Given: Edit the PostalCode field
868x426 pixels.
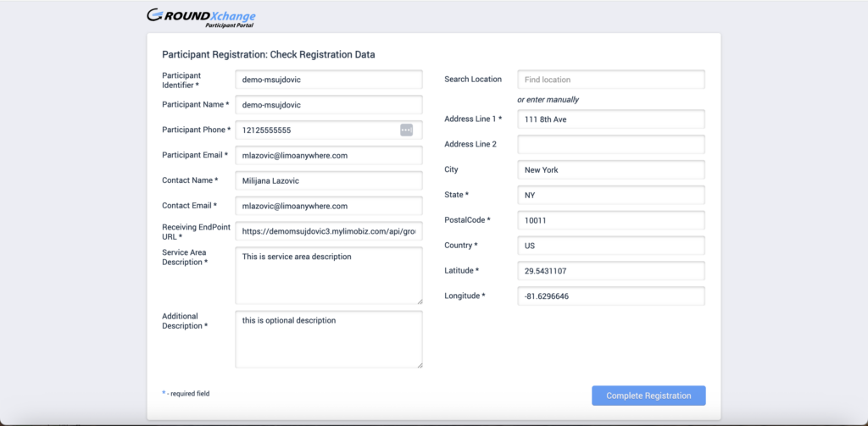Looking at the screenshot, I should point(610,220).
